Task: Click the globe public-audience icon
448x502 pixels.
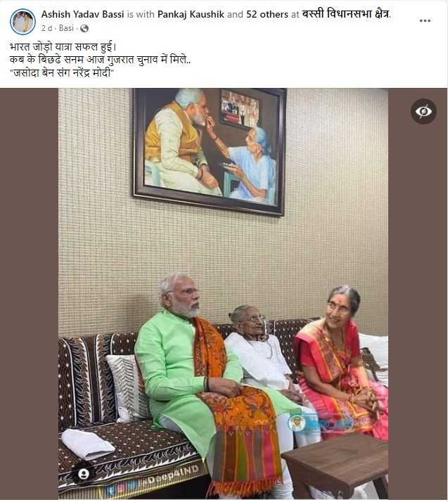Action: [84, 29]
